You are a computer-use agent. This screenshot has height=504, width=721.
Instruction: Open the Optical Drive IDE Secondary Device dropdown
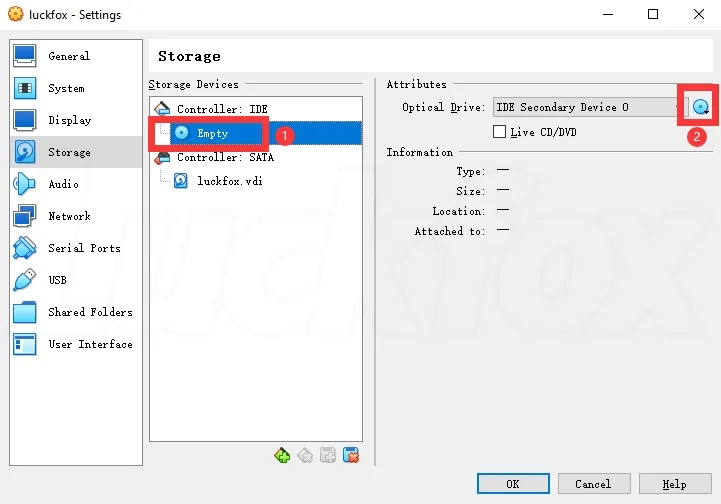[x=590, y=107]
